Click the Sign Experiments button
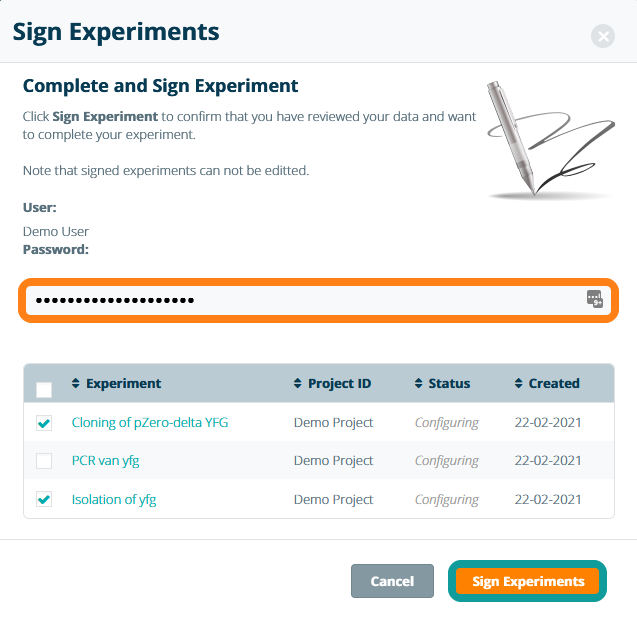The width and height of the screenshot is (637, 620). (x=528, y=581)
